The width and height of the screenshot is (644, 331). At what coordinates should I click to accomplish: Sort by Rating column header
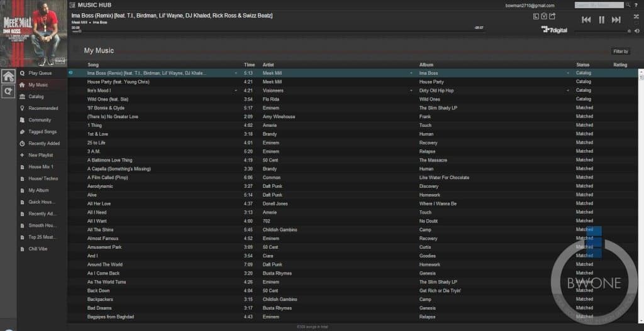pyautogui.click(x=620, y=65)
